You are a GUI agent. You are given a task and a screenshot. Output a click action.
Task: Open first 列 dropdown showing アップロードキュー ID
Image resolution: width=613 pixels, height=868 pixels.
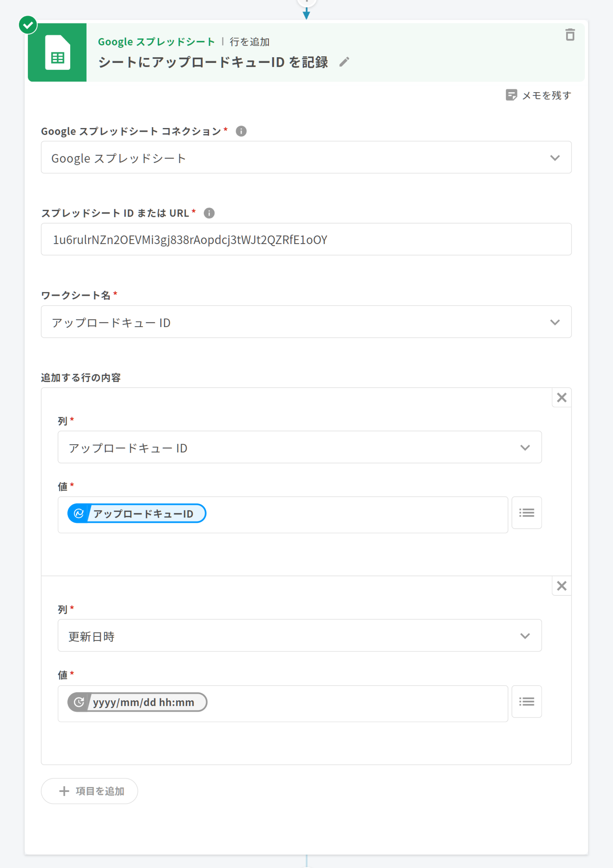coord(524,448)
